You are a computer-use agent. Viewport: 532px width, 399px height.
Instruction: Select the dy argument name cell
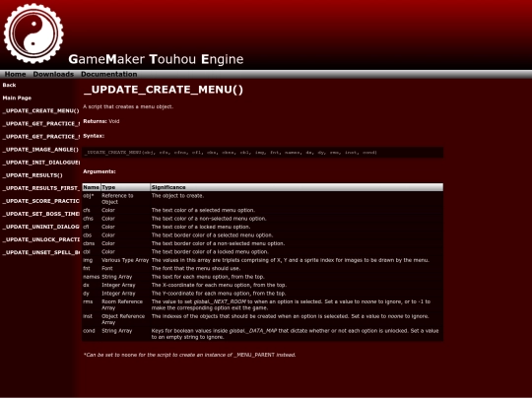tap(92, 294)
